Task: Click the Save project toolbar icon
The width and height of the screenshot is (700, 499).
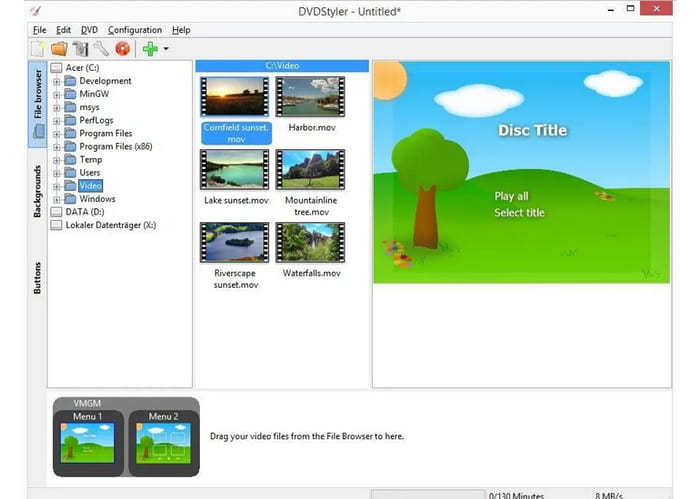Action: [80, 49]
